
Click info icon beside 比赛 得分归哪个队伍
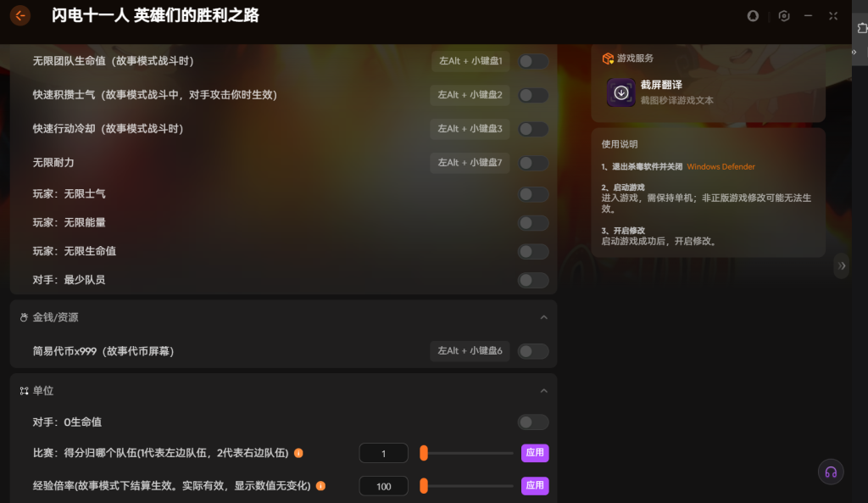(298, 453)
